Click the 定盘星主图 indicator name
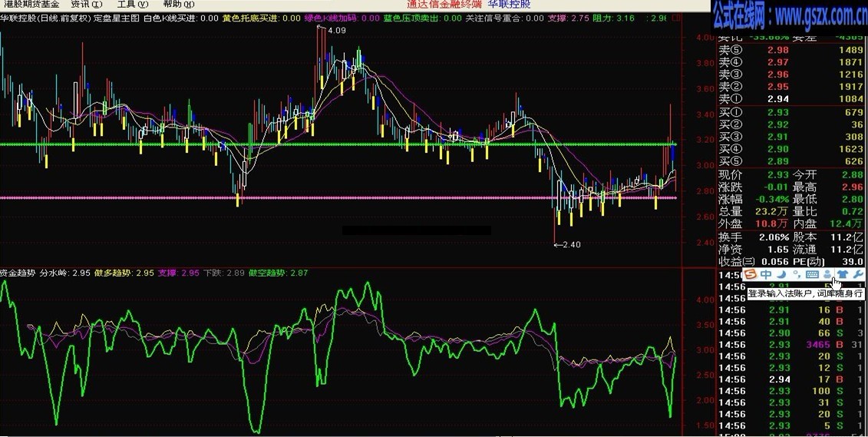 click(117, 18)
